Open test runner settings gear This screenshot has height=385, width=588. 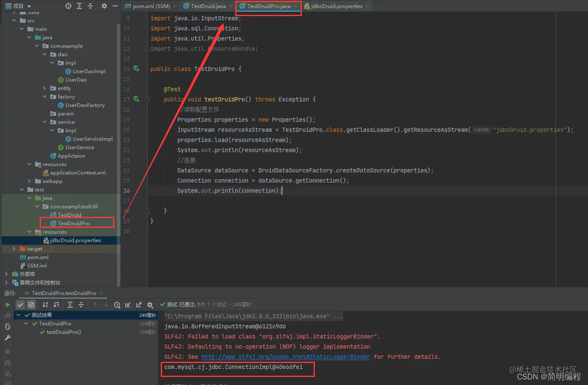point(150,305)
